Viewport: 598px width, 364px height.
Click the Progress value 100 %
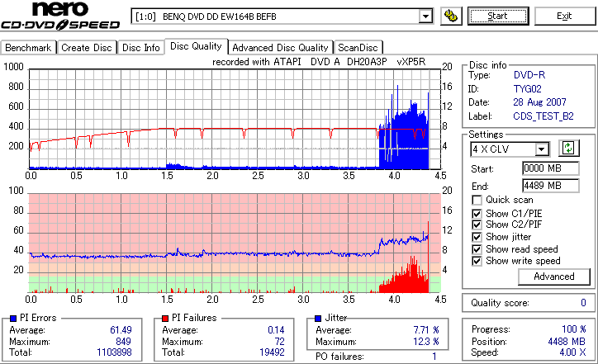[574, 329]
